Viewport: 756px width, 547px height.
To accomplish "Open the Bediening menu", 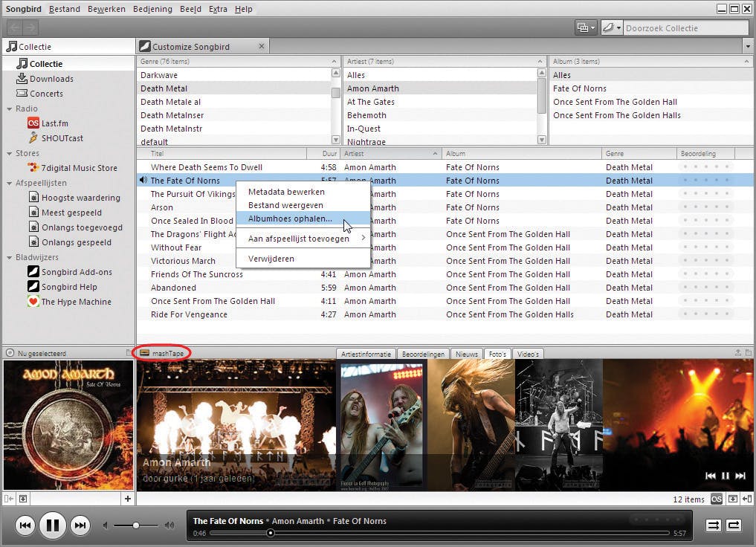I will [152, 9].
